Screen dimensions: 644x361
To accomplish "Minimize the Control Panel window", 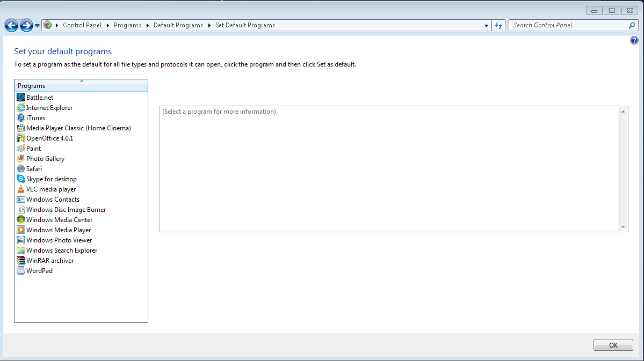I will pyautogui.click(x=594, y=11).
